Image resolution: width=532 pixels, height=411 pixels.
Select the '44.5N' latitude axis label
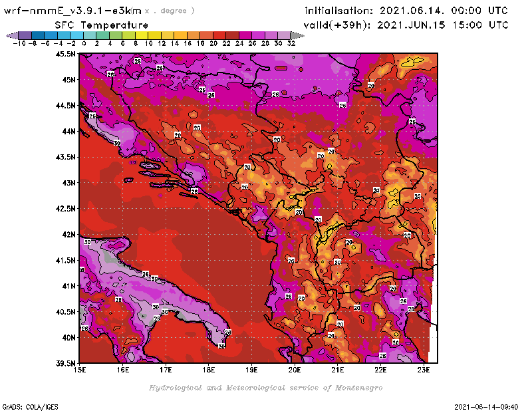pos(65,106)
